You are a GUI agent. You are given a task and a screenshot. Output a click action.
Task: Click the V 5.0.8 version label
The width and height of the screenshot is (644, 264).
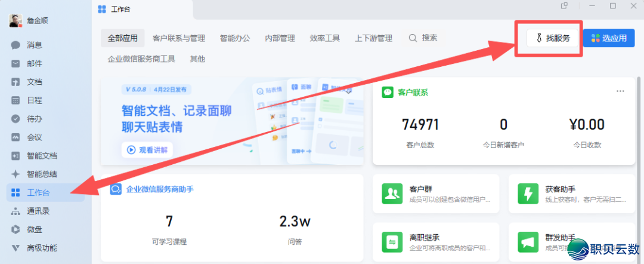135,89
